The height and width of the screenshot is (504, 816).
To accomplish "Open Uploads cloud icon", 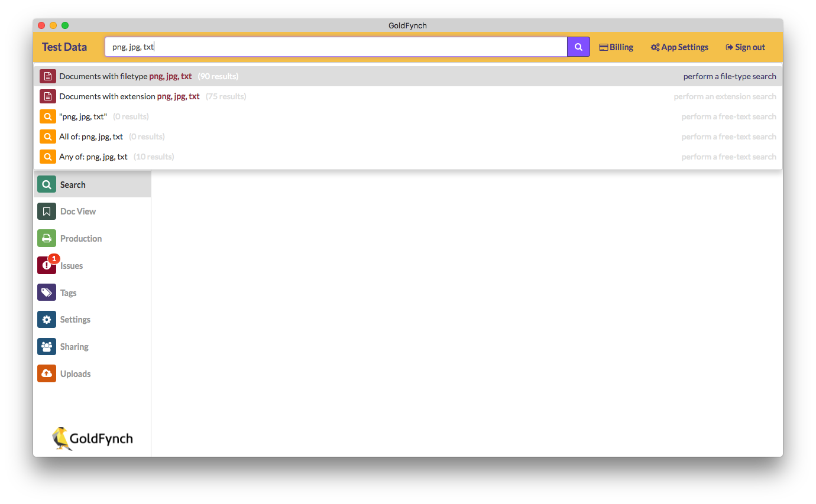I will point(46,373).
